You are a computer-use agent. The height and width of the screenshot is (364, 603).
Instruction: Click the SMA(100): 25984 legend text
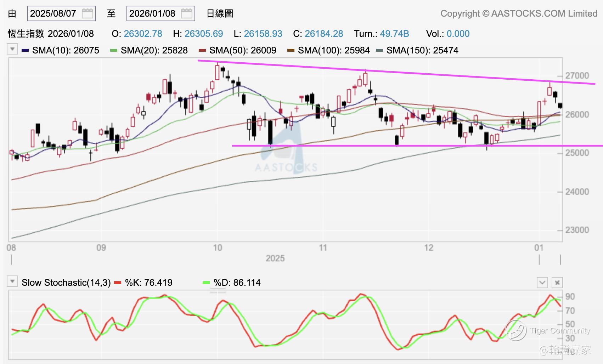[x=334, y=51]
